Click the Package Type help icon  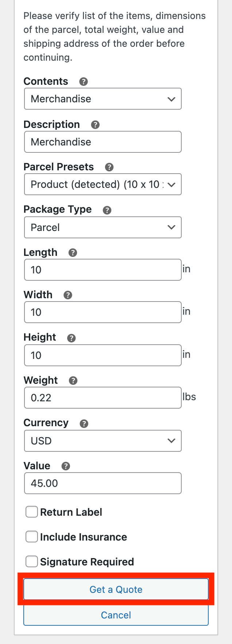click(x=107, y=210)
